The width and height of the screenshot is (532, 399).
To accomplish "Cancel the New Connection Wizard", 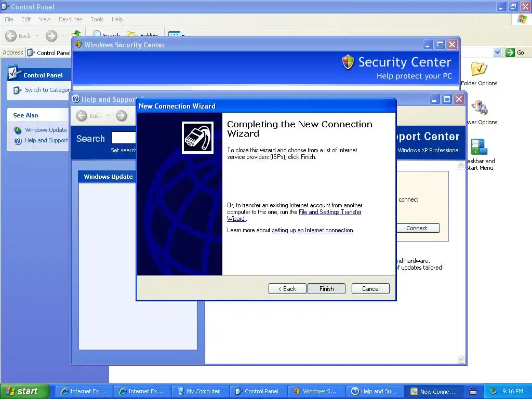I will click(370, 289).
